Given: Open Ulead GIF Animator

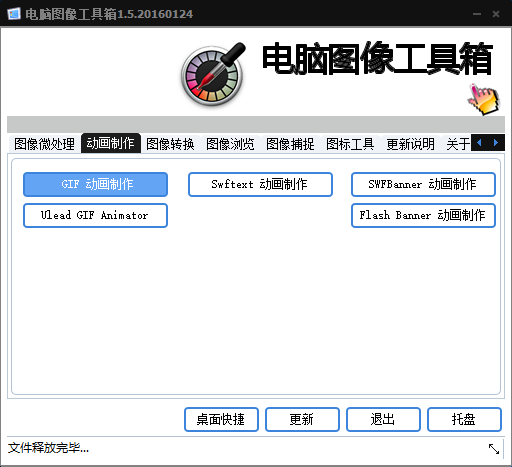Looking at the screenshot, I should tap(95, 215).
